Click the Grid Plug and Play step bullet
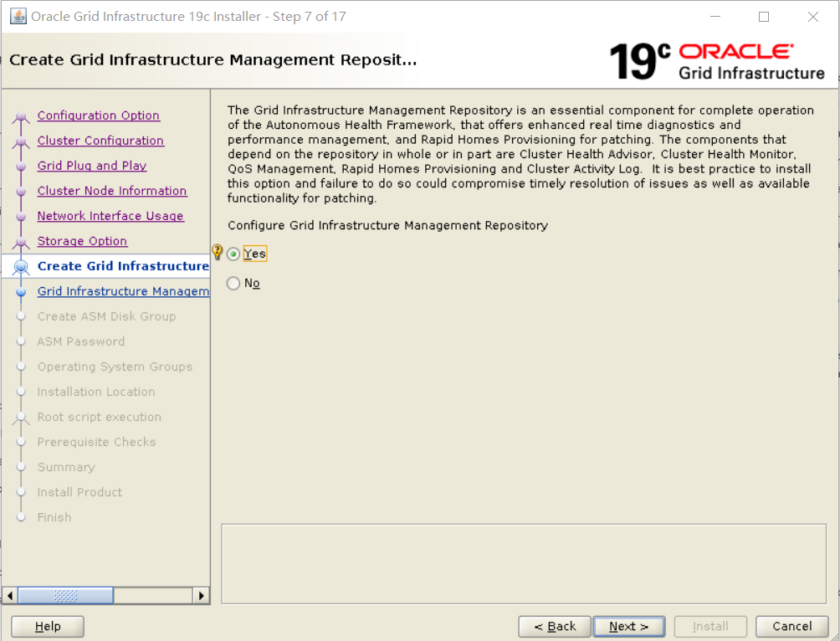Screen dimensions: 840x641 (x=21, y=167)
